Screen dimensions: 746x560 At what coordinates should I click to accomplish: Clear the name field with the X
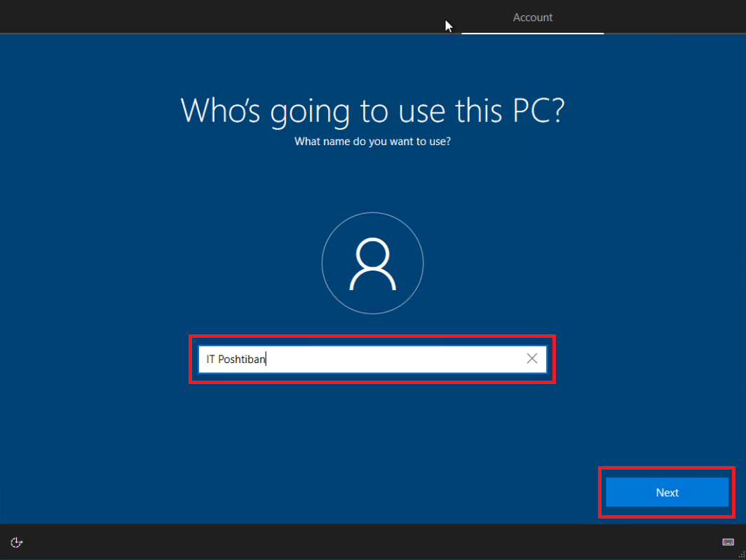pyautogui.click(x=532, y=359)
